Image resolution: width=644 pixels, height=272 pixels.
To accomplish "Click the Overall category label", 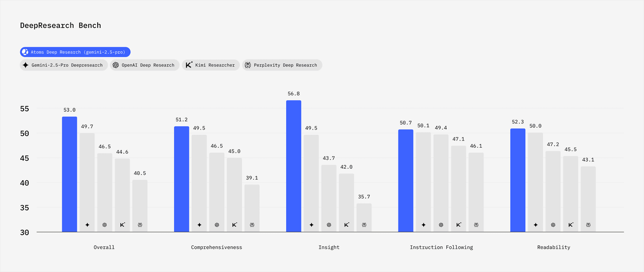I will pyautogui.click(x=104, y=247).
